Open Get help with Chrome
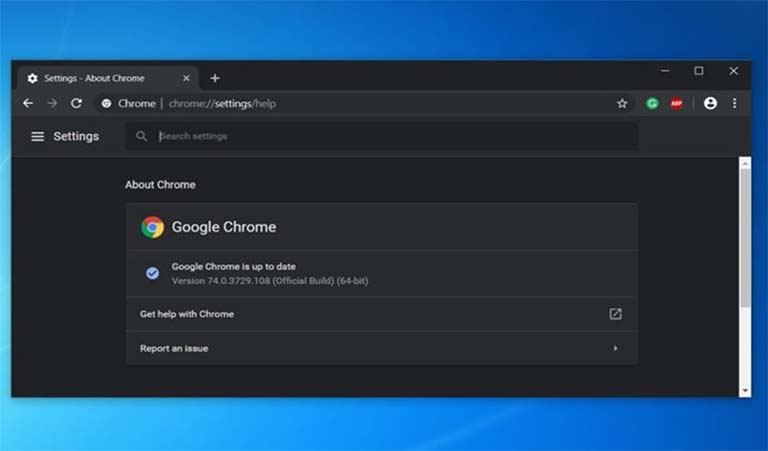The width and height of the screenshot is (768, 451). tap(382, 314)
